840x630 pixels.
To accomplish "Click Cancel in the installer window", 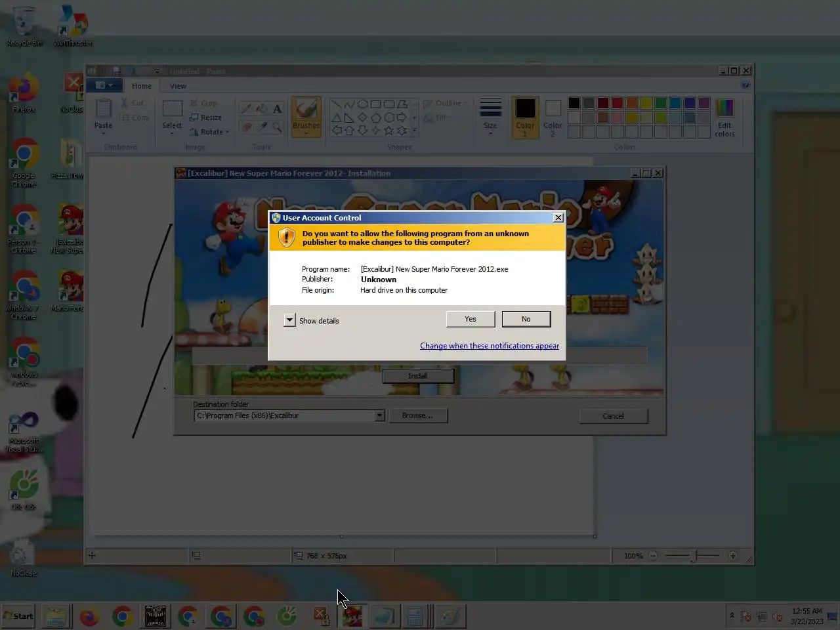I will point(614,416).
